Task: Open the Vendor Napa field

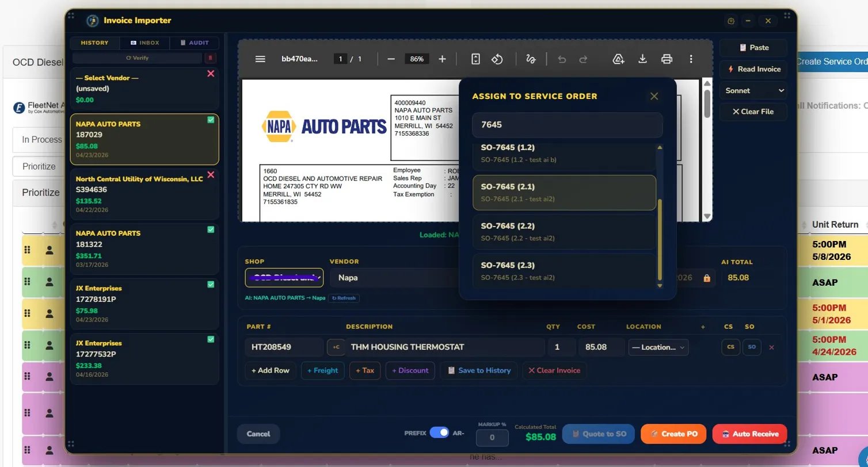Action: tap(395, 278)
